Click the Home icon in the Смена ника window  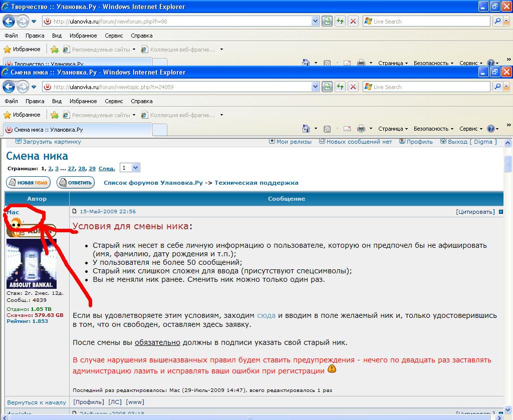tap(306, 129)
